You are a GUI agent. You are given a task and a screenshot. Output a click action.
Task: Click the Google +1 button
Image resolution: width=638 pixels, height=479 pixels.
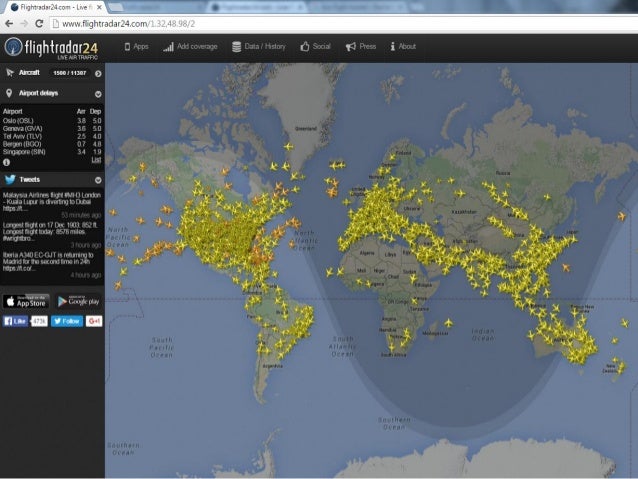pyautogui.click(x=94, y=321)
